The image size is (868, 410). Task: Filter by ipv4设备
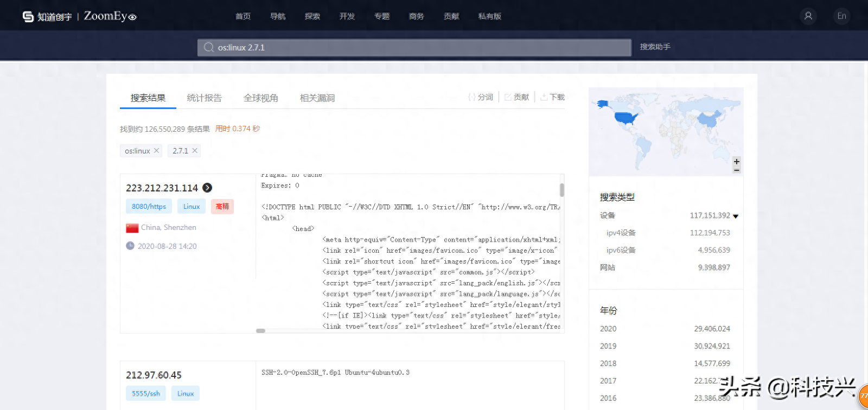click(x=621, y=233)
